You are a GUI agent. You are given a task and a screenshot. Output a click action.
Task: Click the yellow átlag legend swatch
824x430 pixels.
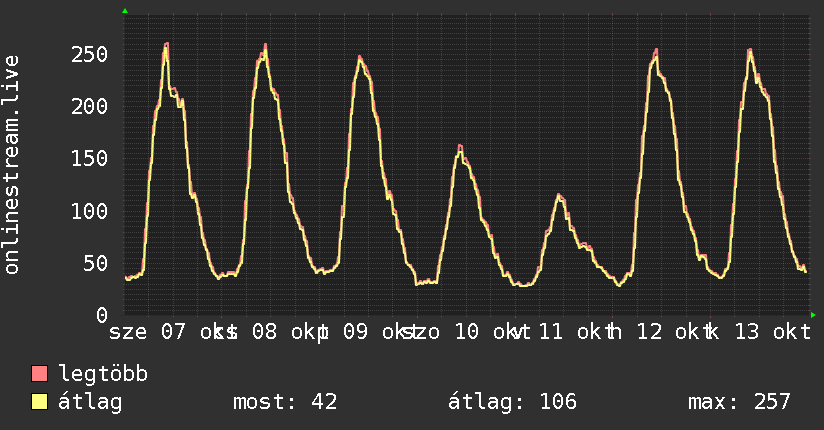39,402
